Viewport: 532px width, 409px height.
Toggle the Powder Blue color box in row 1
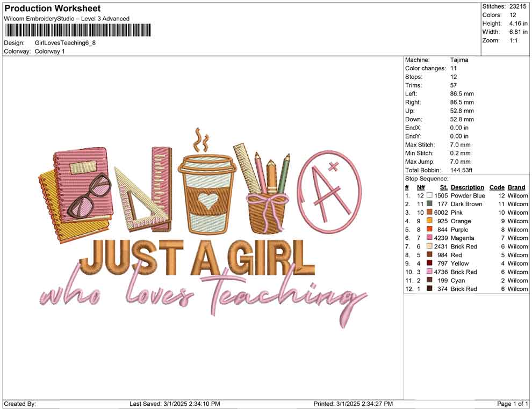coord(430,196)
